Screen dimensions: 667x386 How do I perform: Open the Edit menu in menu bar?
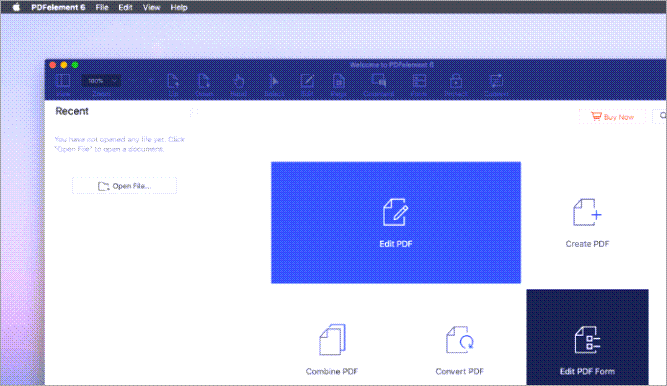[125, 7]
